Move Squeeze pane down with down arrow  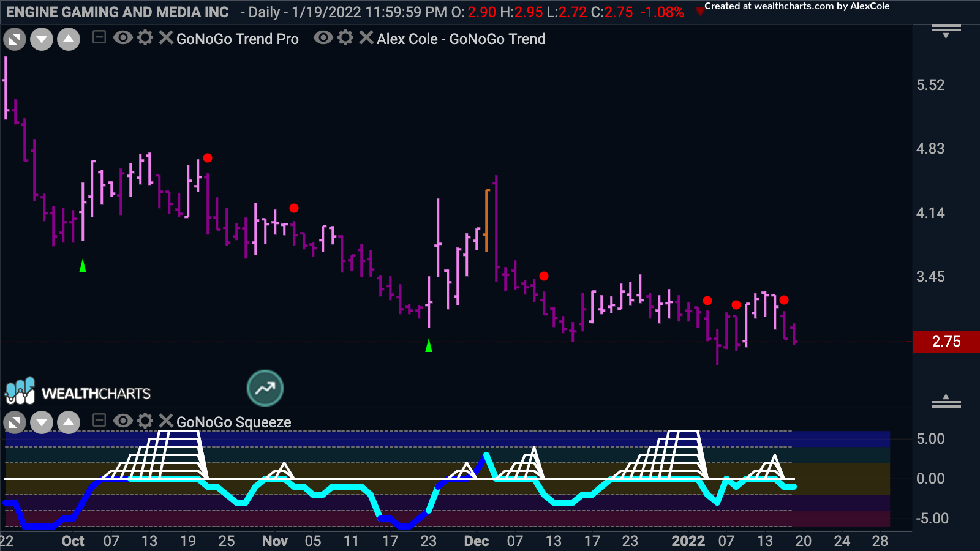[x=42, y=422]
